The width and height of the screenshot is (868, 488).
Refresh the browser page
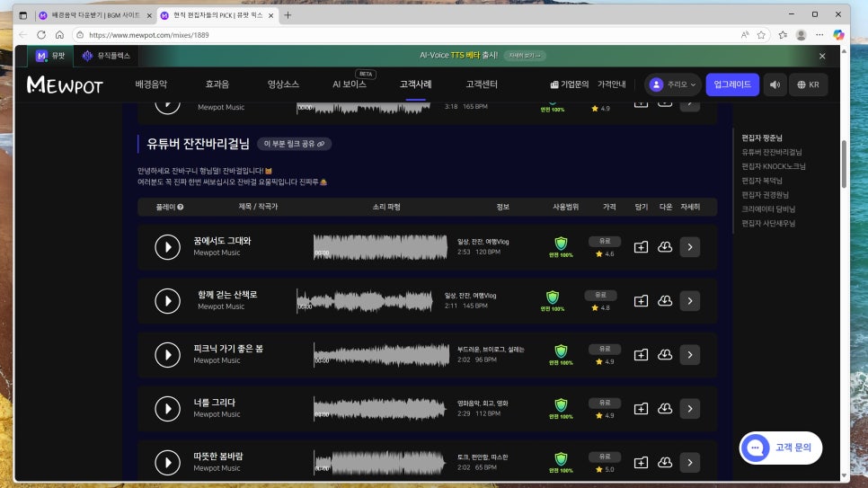click(41, 35)
